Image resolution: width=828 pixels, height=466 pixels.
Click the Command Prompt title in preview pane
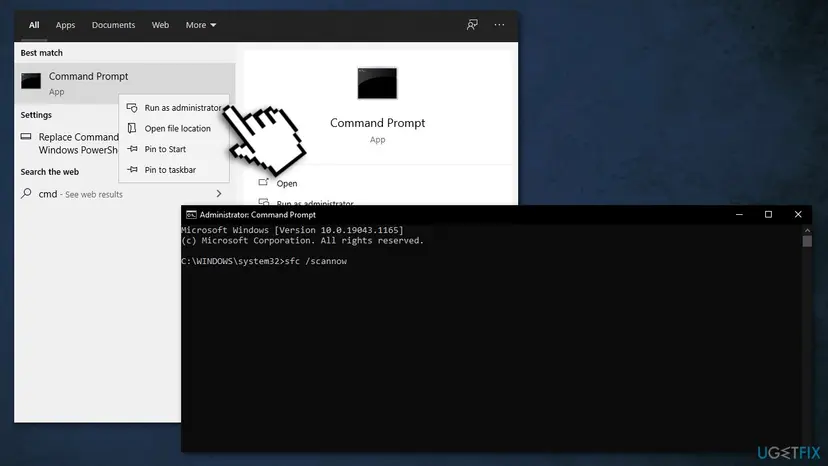pyautogui.click(x=378, y=123)
